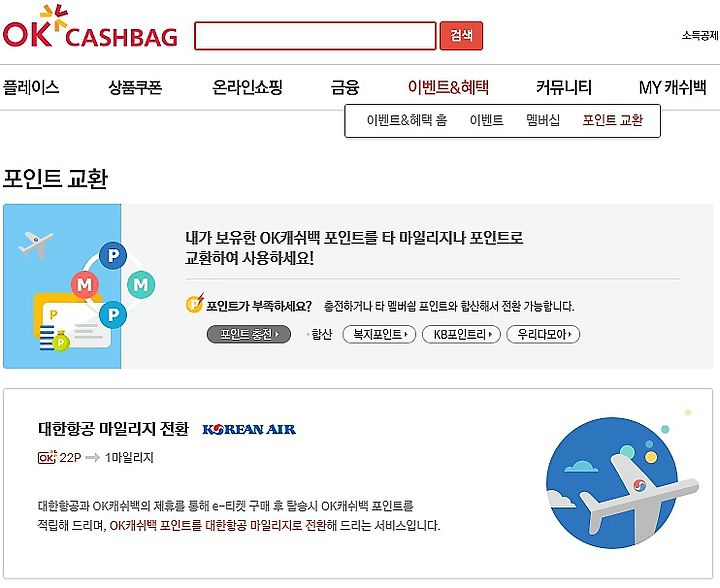The height and width of the screenshot is (588, 720).
Task: Click into the search input field
Action: (315, 35)
